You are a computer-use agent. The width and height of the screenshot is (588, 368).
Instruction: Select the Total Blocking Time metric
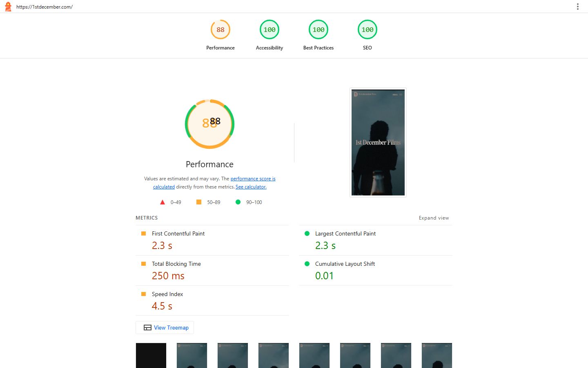pyautogui.click(x=212, y=271)
